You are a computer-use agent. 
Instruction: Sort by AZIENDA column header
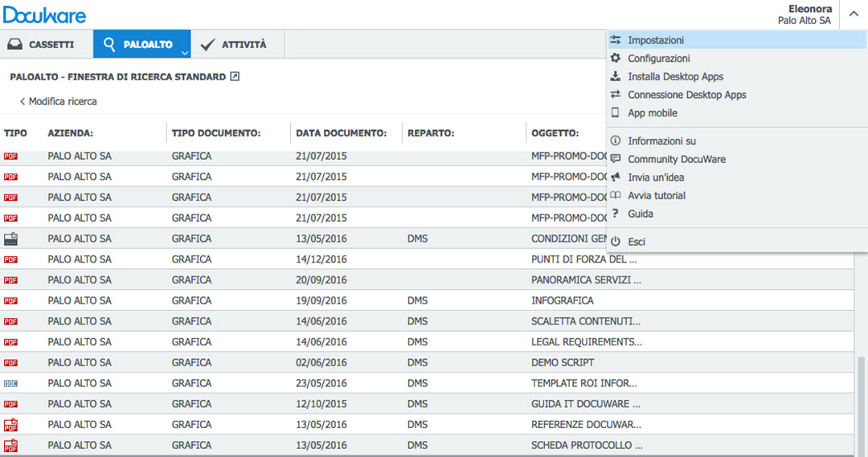coord(70,133)
